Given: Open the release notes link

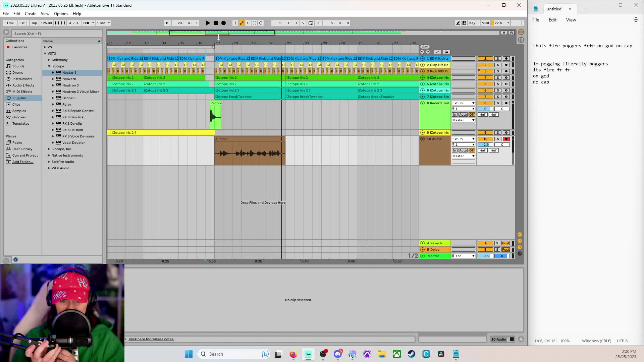Looking at the screenshot, I should [151, 339].
